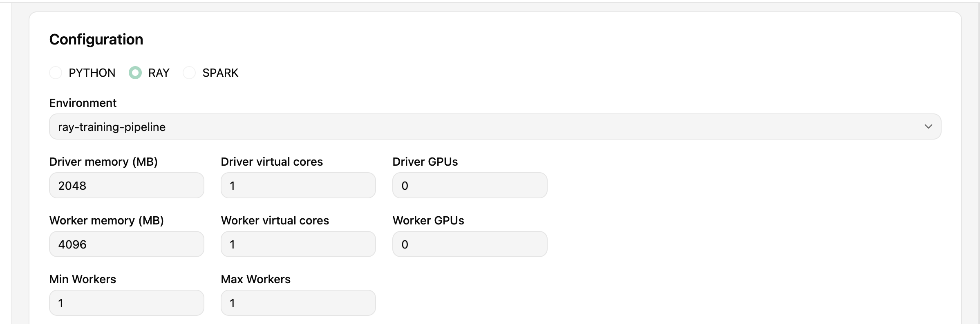Click the Min Workers label
Screen dimensions: 980x324
click(x=83, y=279)
